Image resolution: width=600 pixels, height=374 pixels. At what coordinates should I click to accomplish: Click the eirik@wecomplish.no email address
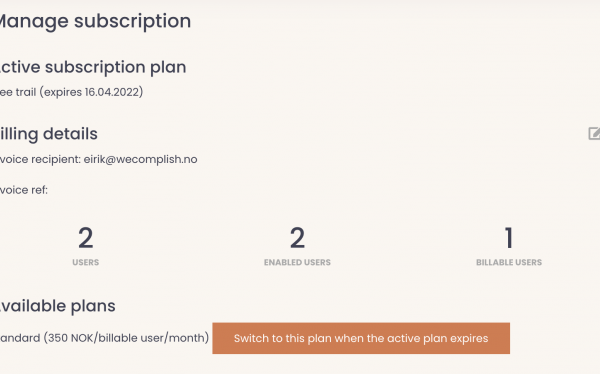coord(140,159)
